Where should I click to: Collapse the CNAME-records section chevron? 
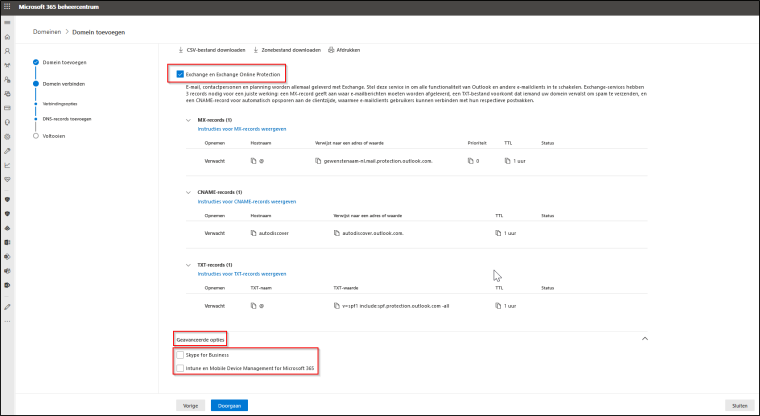pyautogui.click(x=189, y=192)
